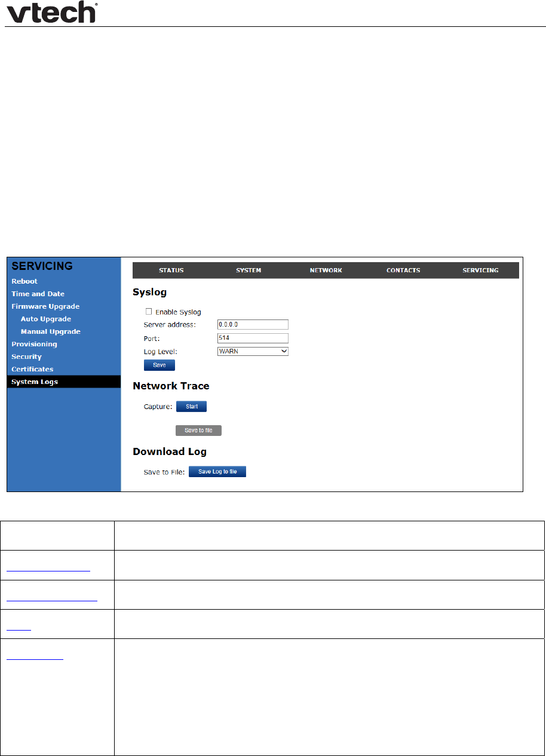The height and width of the screenshot is (756, 546).
Task: Select Manual Upgrade in sidebar
Action: tap(51, 331)
